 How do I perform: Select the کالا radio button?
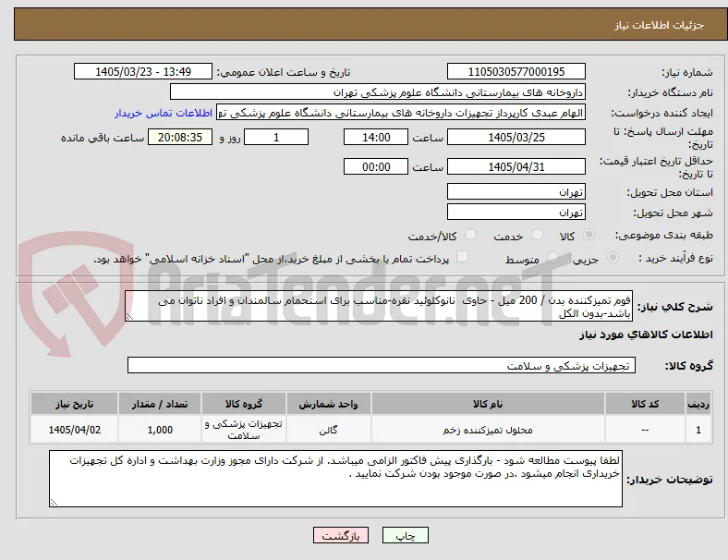588,235
